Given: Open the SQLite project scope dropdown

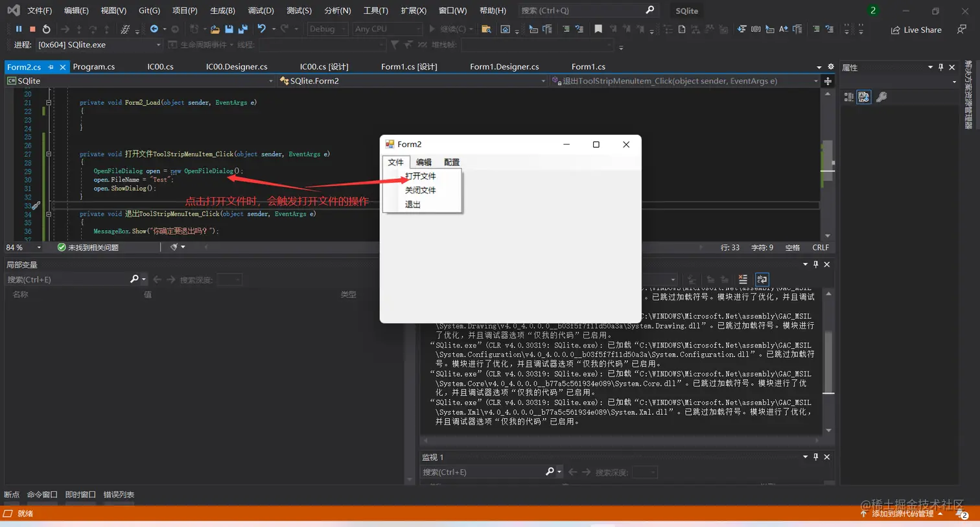Looking at the screenshot, I should click(x=141, y=81).
